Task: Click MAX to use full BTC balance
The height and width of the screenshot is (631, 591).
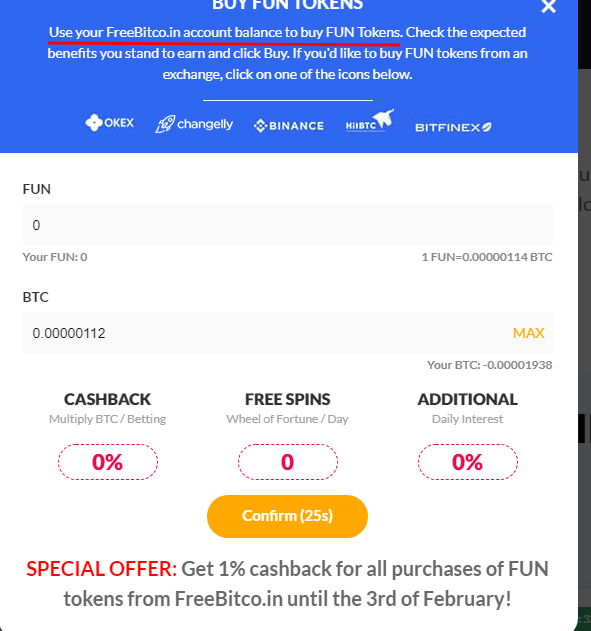Action: click(x=529, y=333)
